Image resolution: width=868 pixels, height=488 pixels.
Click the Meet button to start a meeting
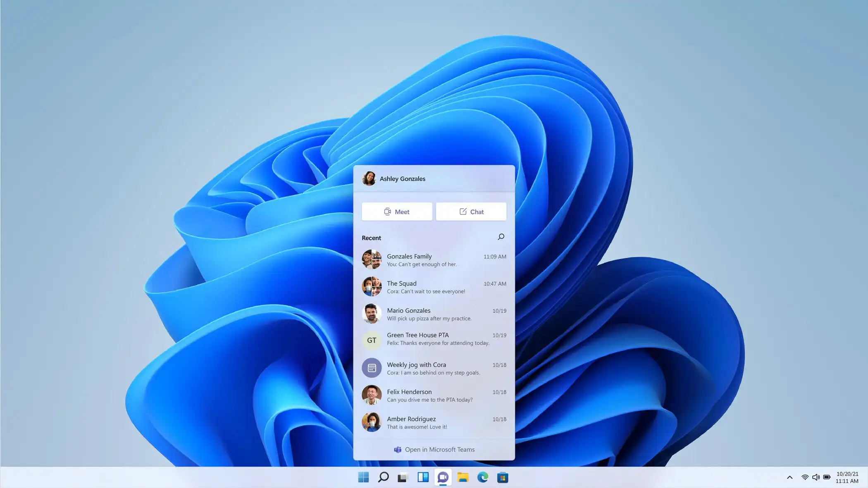(396, 212)
